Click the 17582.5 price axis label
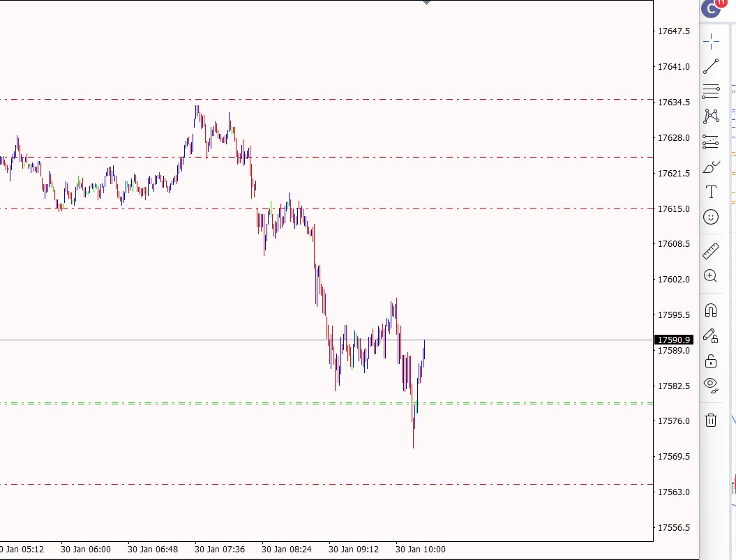This screenshot has width=736, height=560. 674,386
